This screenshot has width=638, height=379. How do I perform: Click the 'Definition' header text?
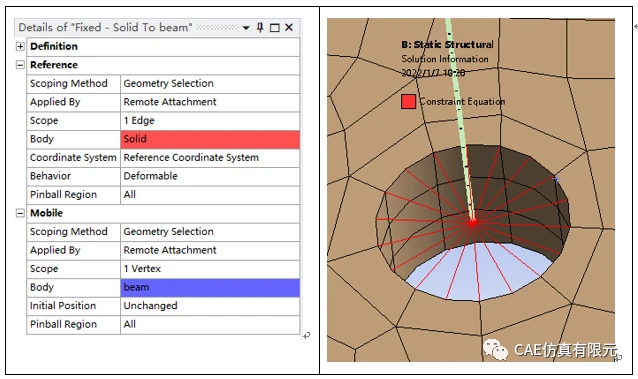(54, 46)
